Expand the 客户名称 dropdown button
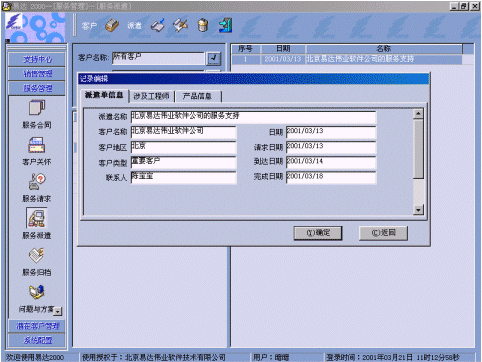The width and height of the screenshot is (482, 362). 213,58
